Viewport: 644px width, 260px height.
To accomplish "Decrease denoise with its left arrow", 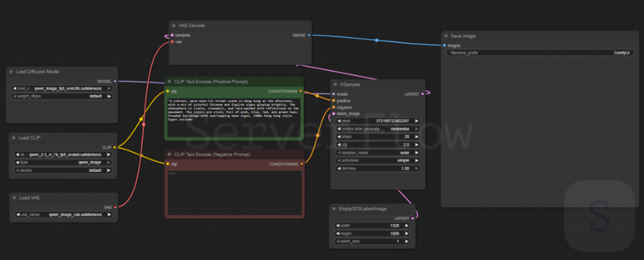I will (x=339, y=169).
